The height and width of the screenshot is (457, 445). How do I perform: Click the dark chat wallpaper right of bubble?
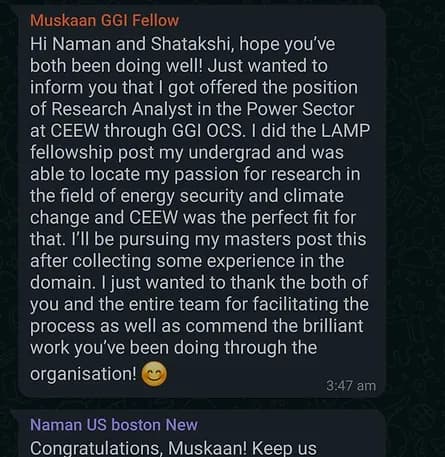415,200
